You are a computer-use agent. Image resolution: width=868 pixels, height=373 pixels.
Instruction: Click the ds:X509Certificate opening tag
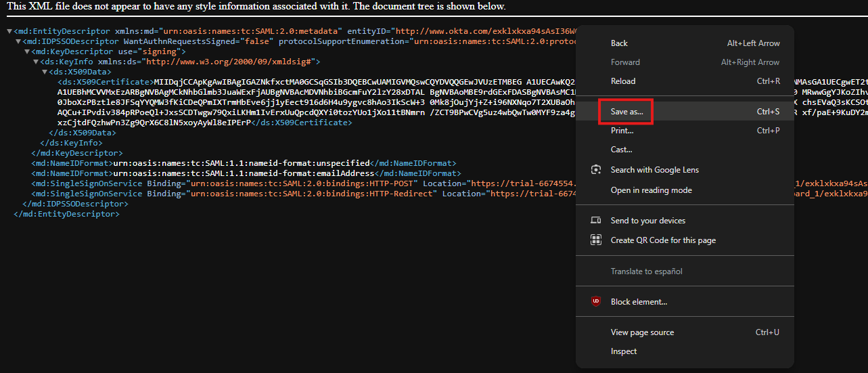point(106,83)
